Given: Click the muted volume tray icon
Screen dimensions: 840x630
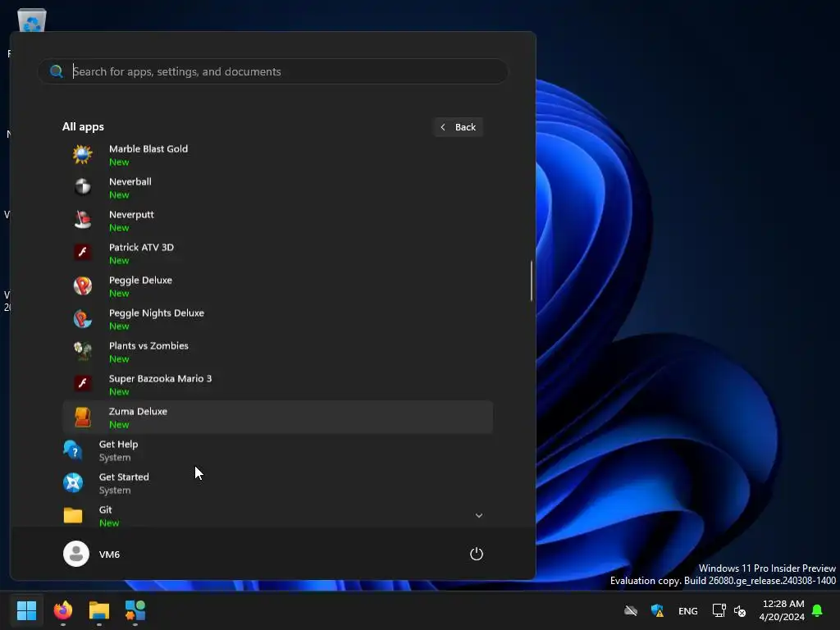Looking at the screenshot, I should click(x=740, y=610).
